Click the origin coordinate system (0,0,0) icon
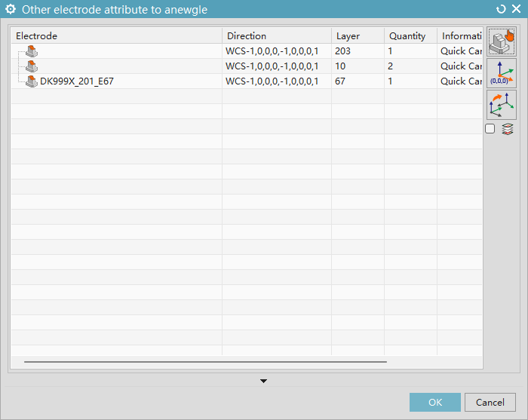The width and height of the screenshot is (528, 420). [502, 74]
